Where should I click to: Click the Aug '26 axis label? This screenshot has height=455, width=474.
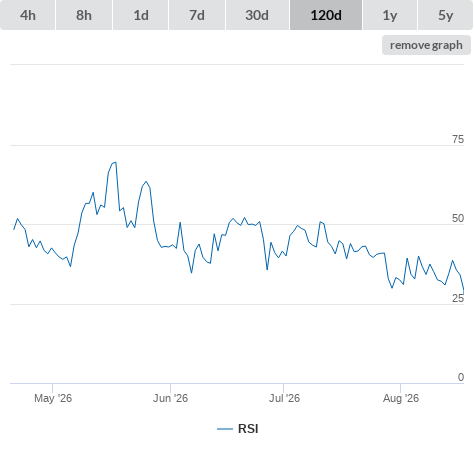(401, 398)
